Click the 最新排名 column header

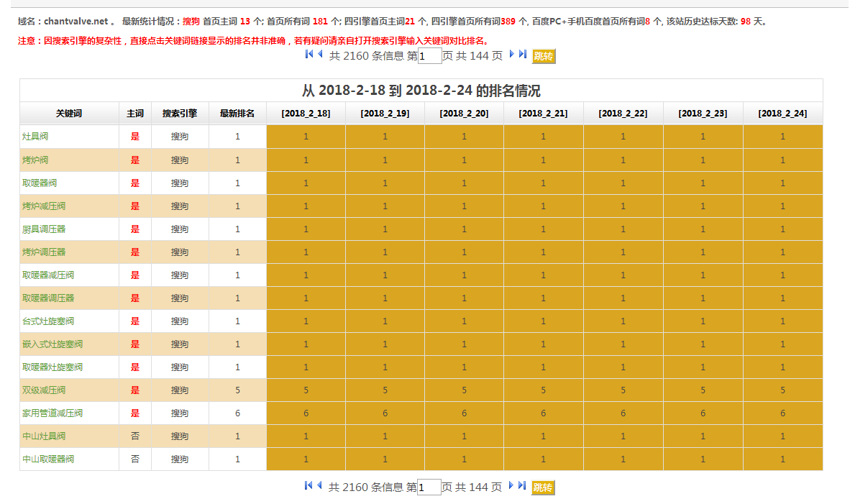point(237,114)
